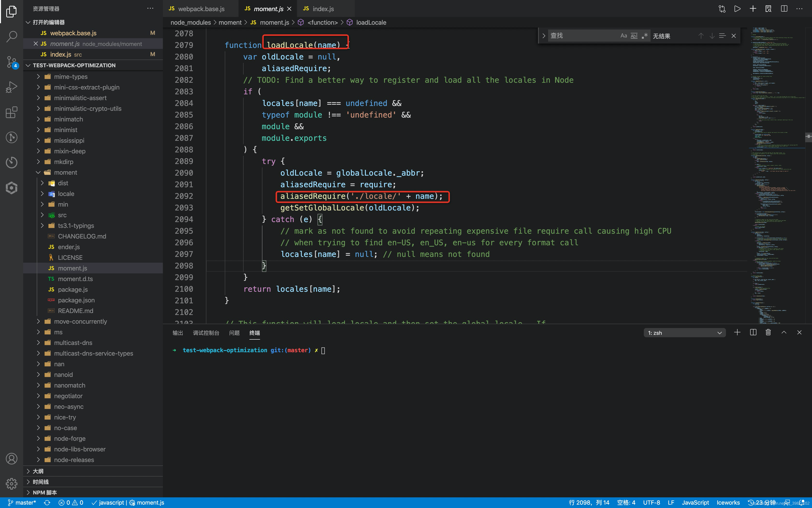Go to next match arrow in find widget
The width and height of the screenshot is (812, 508).
pyautogui.click(x=712, y=36)
